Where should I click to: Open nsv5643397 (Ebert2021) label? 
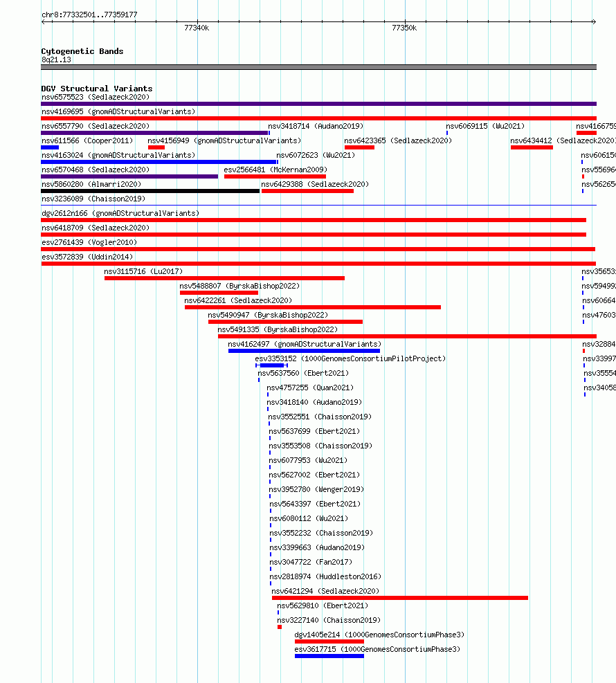(x=315, y=504)
